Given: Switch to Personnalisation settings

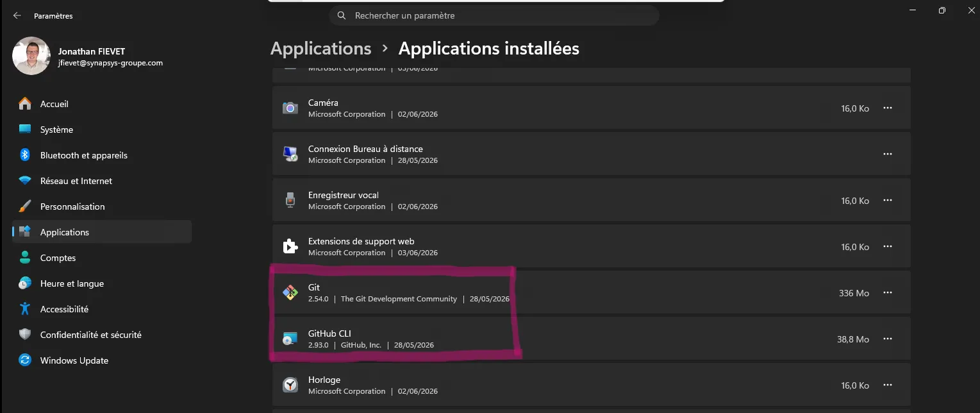Looking at the screenshot, I should (102, 206).
